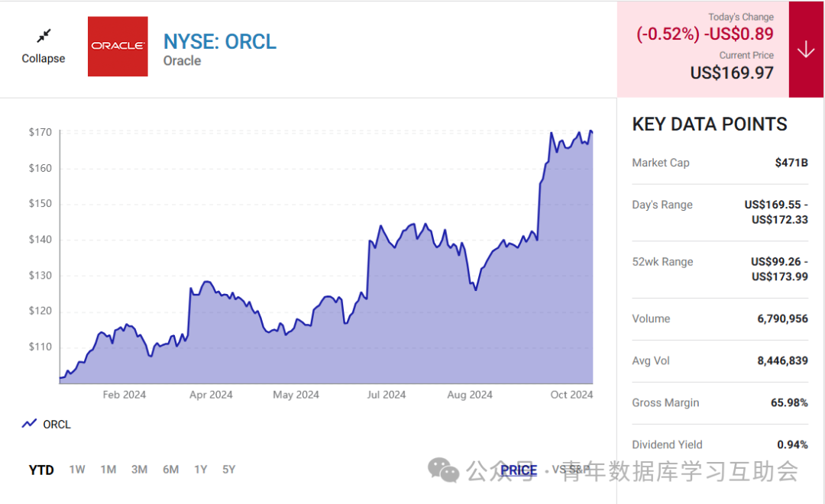Click the current price US$169.97
The image size is (825, 504).
[732, 73]
